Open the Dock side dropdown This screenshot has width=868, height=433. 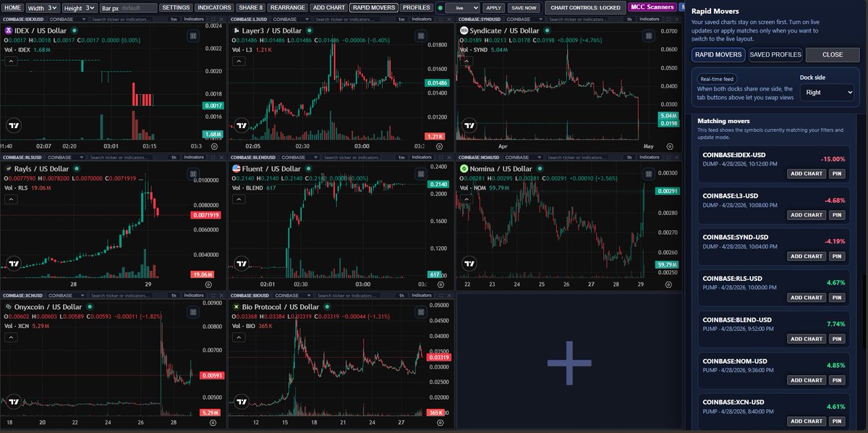[x=829, y=93]
